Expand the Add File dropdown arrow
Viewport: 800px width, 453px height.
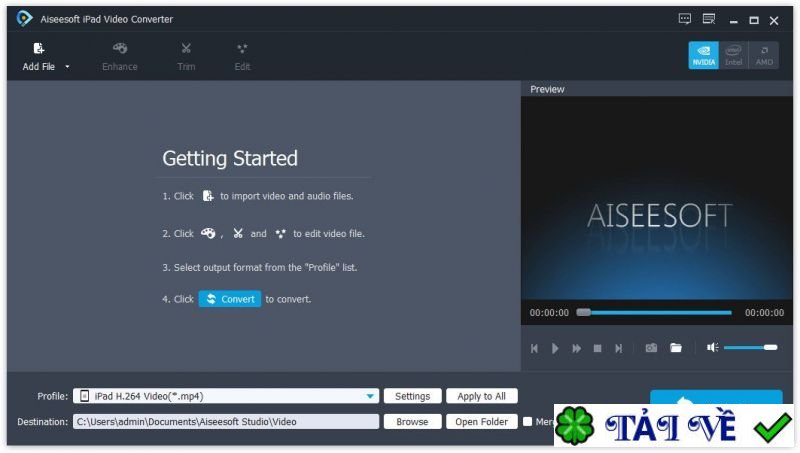[67, 67]
